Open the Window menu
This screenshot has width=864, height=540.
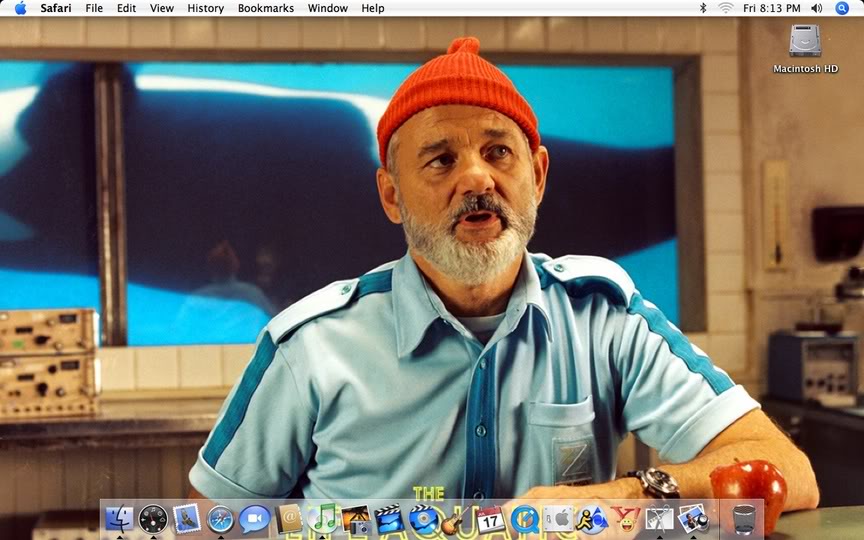pyautogui.click(x=327, y=8)
